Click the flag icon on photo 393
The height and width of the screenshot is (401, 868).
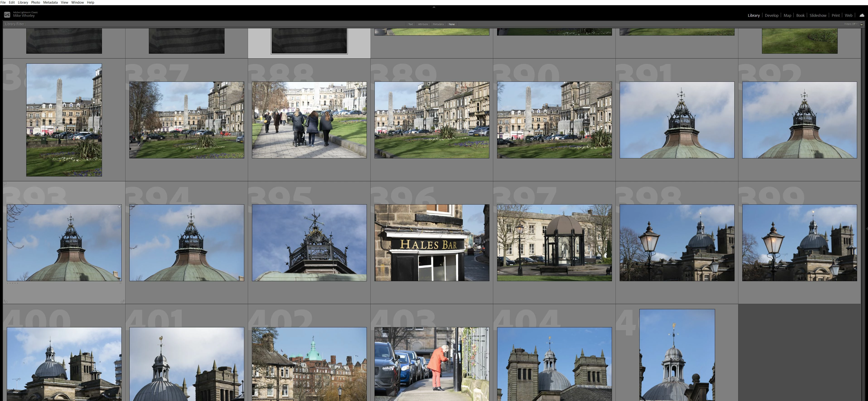pos(5,184)
